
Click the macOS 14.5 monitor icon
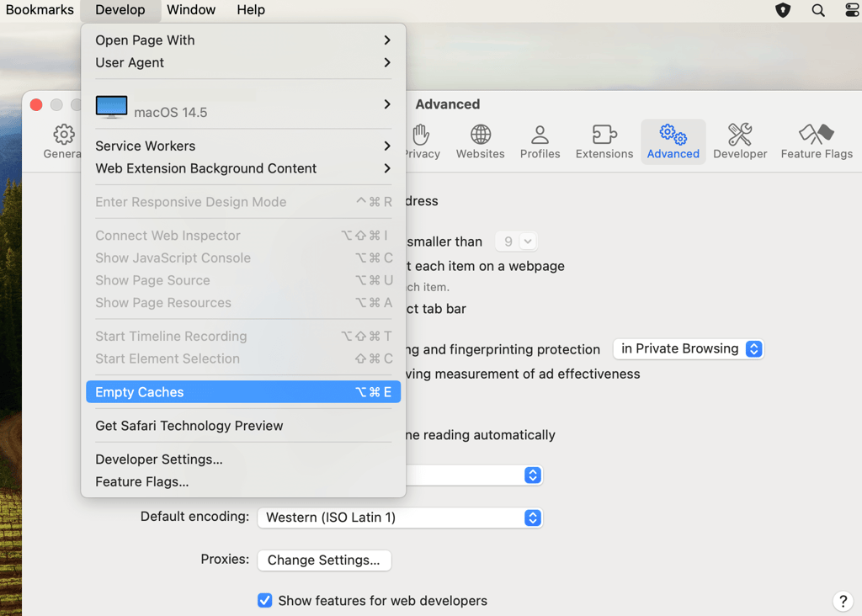coord(112,107)
